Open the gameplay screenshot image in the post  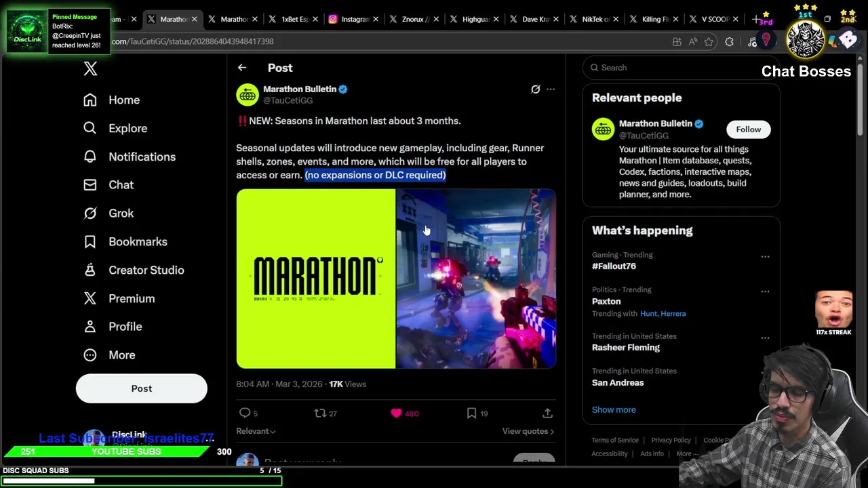click(x=476, y=279)
